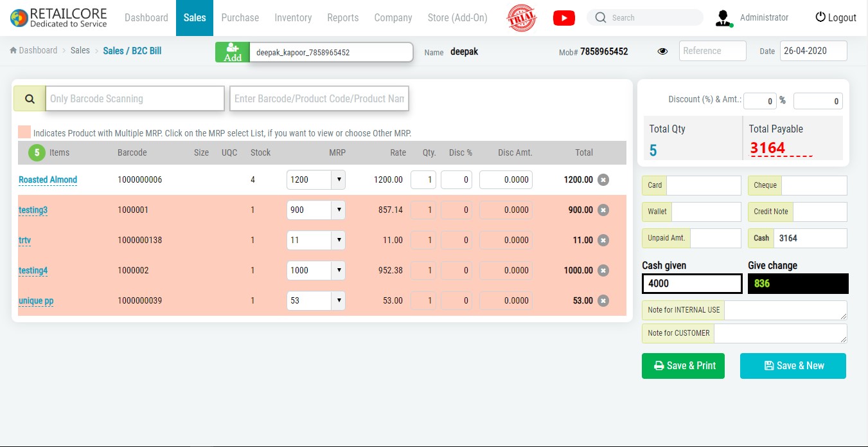
Task: Click the Logout button
Action: click(836, 17)
